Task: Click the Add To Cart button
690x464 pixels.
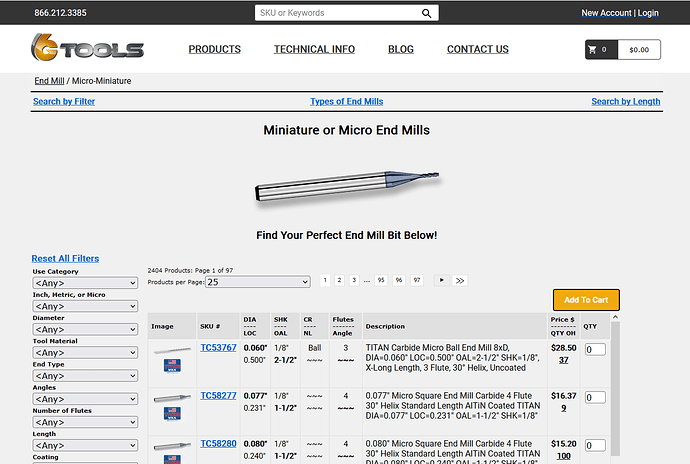Action: click(x=586, y=300)
